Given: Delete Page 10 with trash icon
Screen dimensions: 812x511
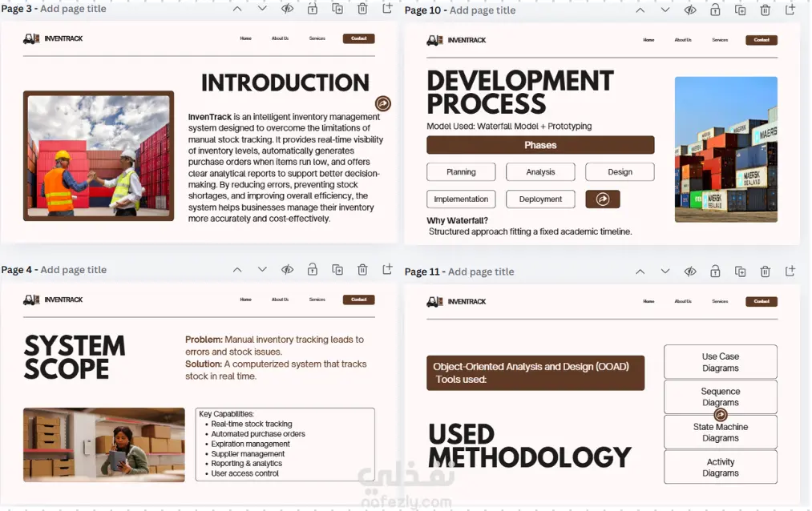Looking at the screenshot, I should (766, 10).
